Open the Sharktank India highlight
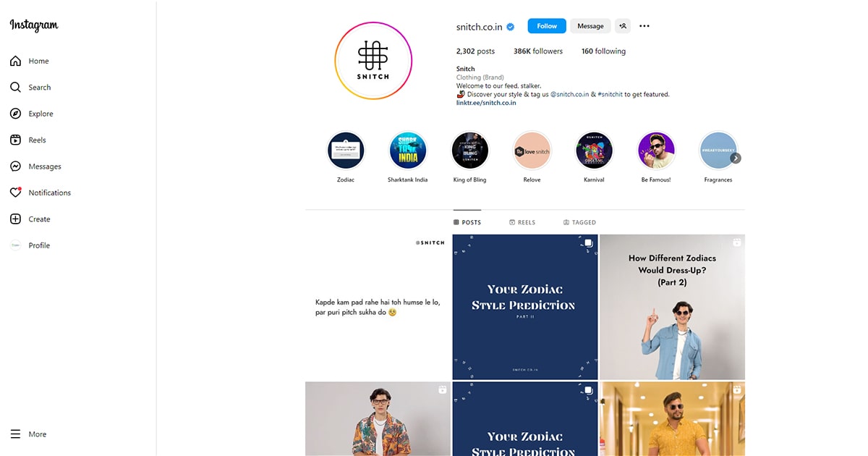868x456 pixels. click(407, 151)
